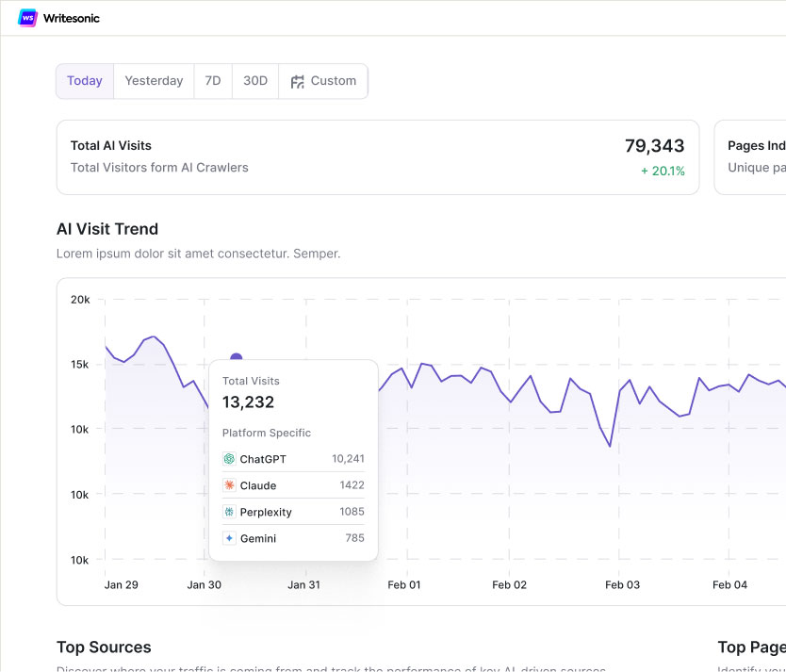Select the 7D range tab
Screen dimensions: 786x672
pos(213,81)
